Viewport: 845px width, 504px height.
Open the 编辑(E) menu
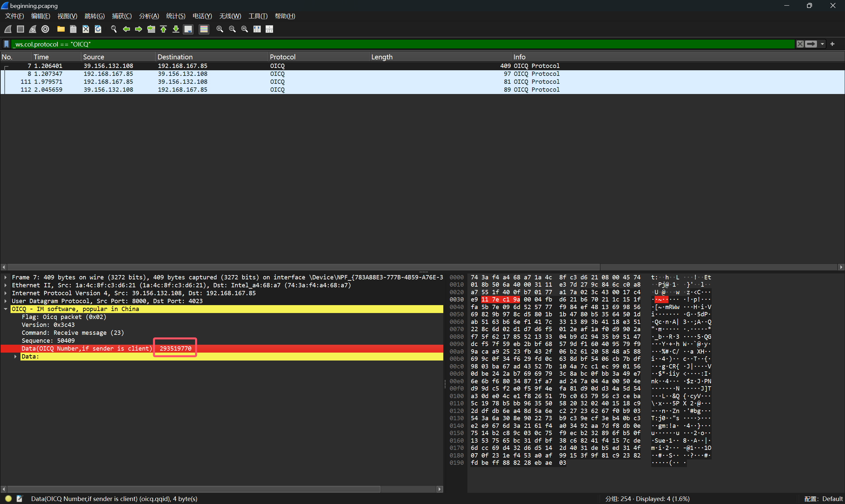[x=40, y=16]
